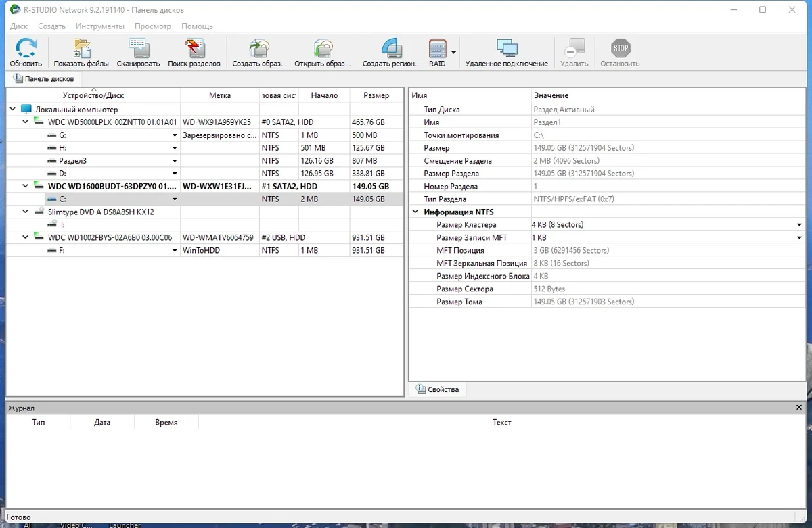
Task: Open the RAID dropdown arrow
Action: click(454, 52)
